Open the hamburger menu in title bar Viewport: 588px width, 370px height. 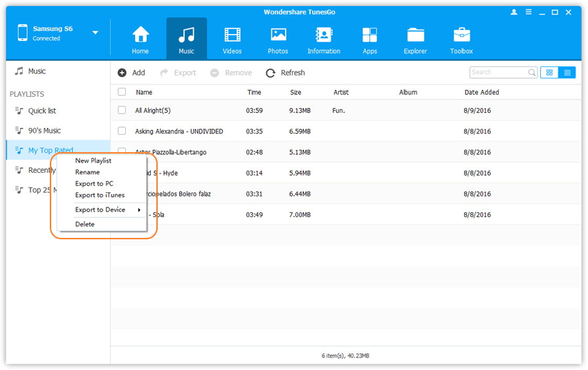point(529,12)
